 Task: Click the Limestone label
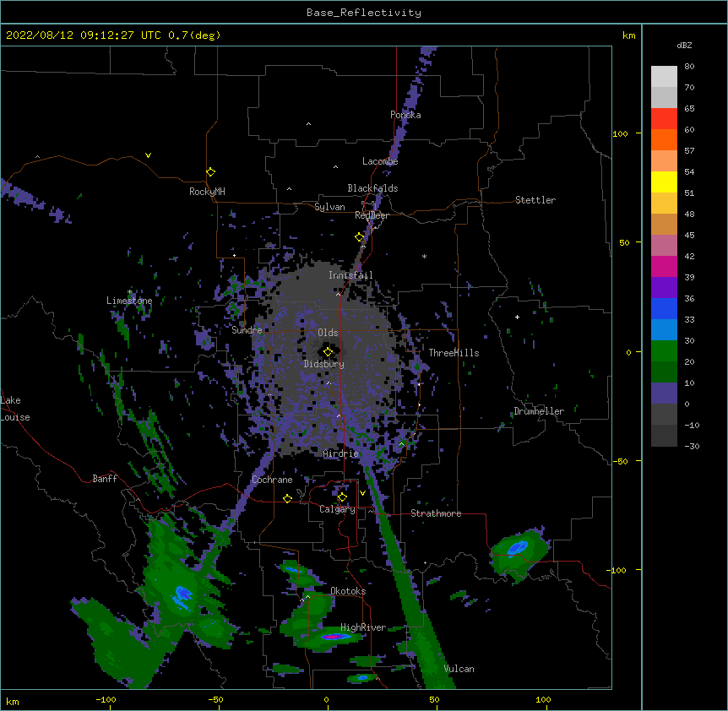click(x=129, y=301)
